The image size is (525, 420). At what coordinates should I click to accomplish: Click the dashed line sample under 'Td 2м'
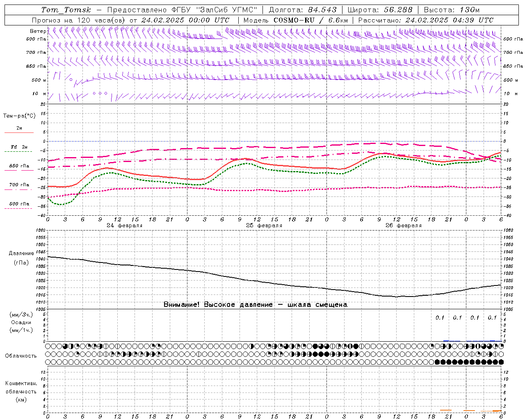coord(18,152)
